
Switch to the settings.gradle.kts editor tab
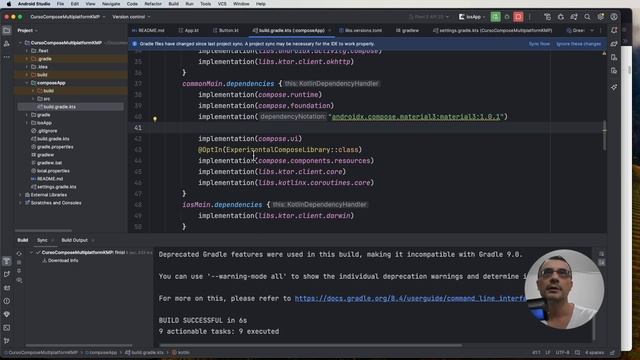pyautogui.click(x=492, y=31)
